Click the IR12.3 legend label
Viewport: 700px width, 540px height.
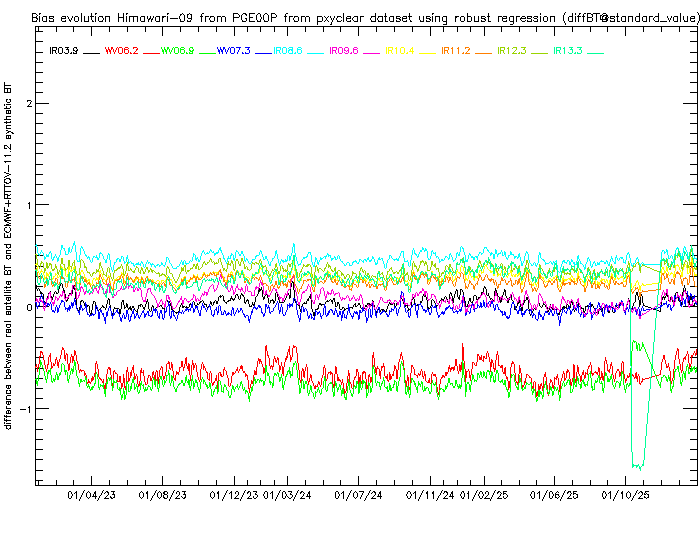512,50
